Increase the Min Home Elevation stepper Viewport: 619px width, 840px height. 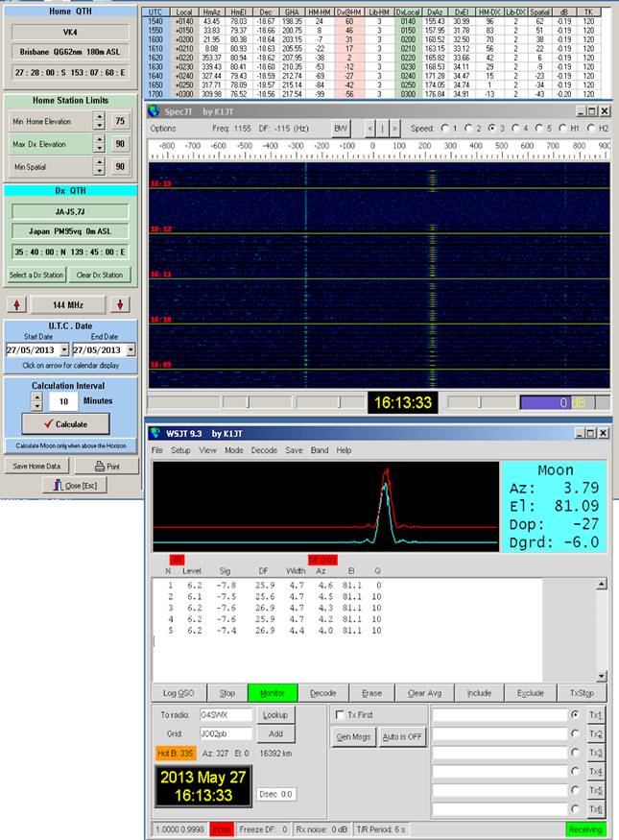tap(98, 115)
